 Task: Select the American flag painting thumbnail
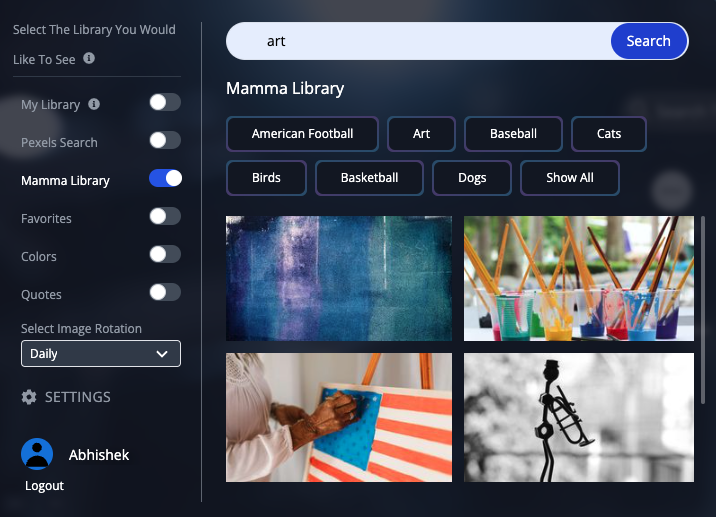point(339,417)
